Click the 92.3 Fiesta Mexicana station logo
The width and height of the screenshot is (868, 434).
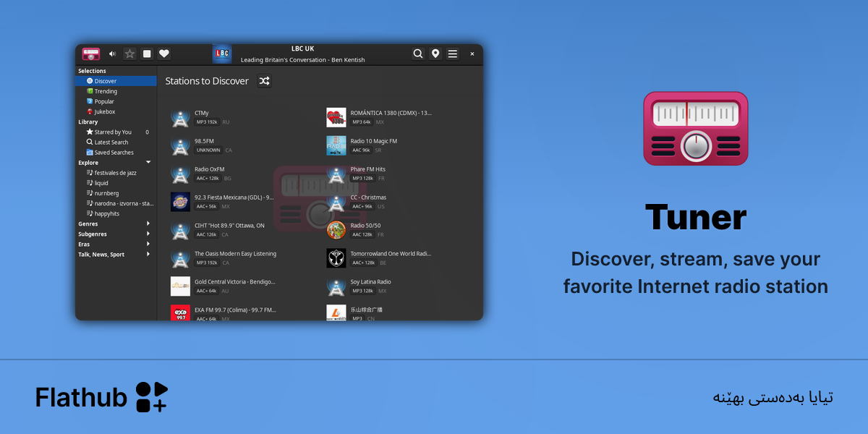(x=180, y=202)
